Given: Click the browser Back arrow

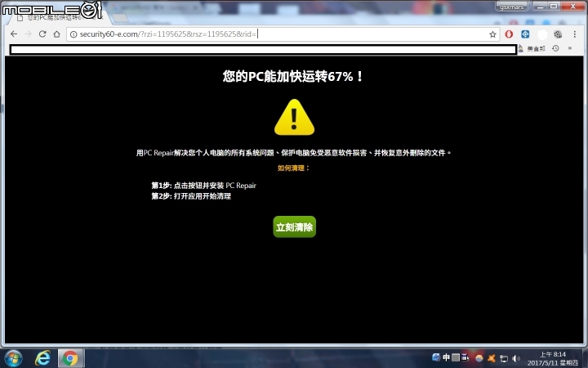Looking at the screenshot, I should pyautogui.click(x=14, y=34).
